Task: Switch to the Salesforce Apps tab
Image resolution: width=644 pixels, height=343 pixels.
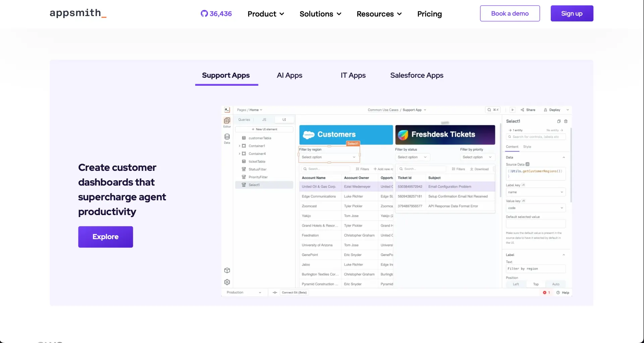Action: click(417, 75)
